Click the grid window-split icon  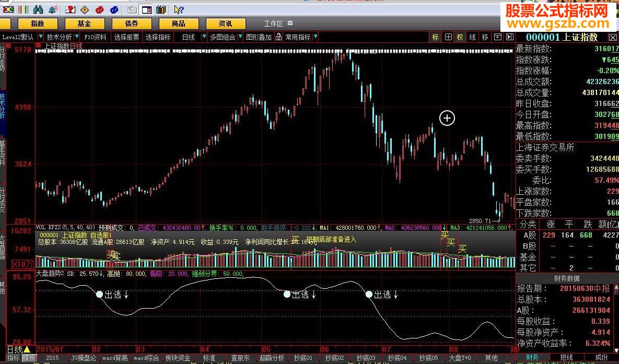pos(448,37)
